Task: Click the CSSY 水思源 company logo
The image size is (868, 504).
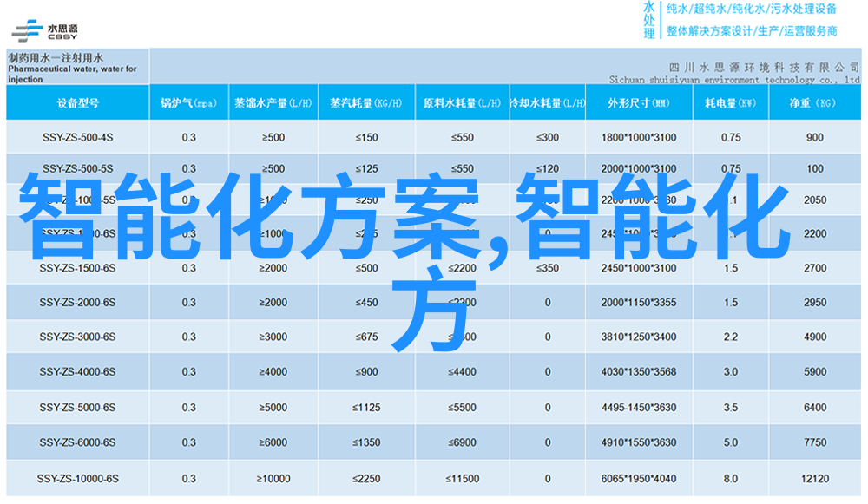Action: (x=44, y=31)
